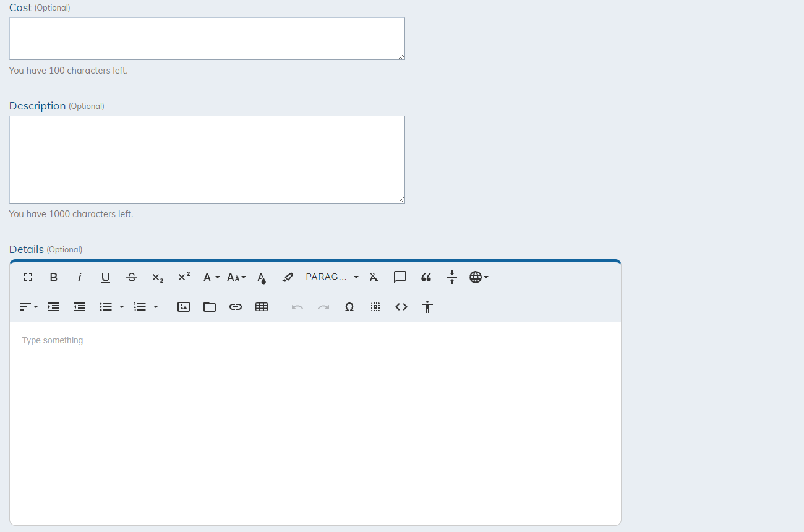The width and height of the screenshot is (804, 532).
Task: Apply subscript formatting
Action: [x=158, y=277]
